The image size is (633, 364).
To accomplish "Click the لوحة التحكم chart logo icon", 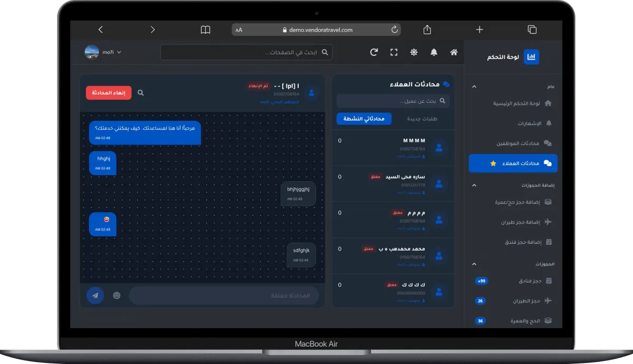I will 531,57.
